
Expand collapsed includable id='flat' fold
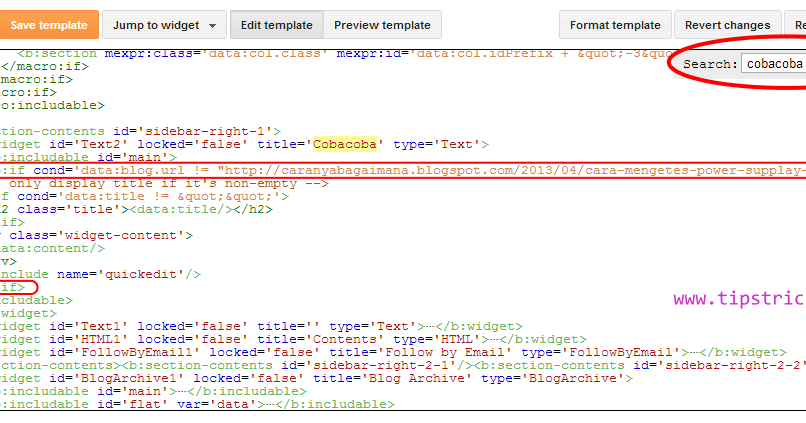tap(271, 404)
